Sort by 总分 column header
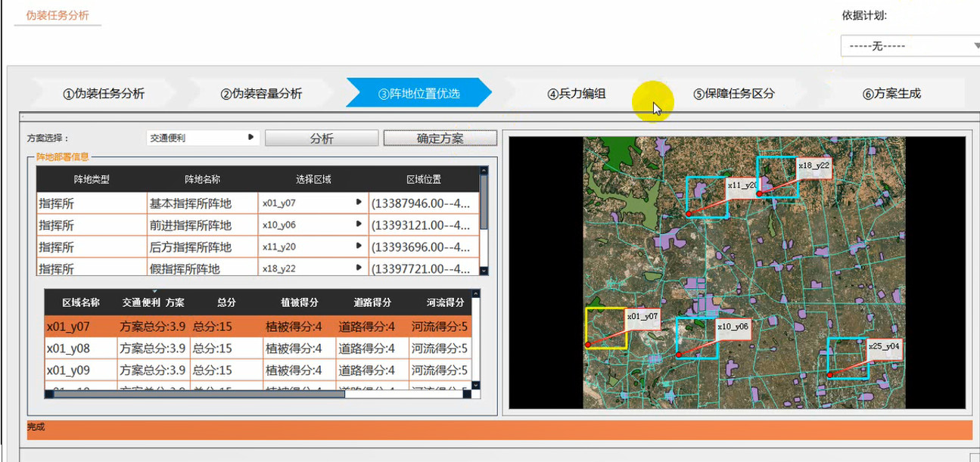This screenshot has height=462, width=980. click(x=226, y=302)
